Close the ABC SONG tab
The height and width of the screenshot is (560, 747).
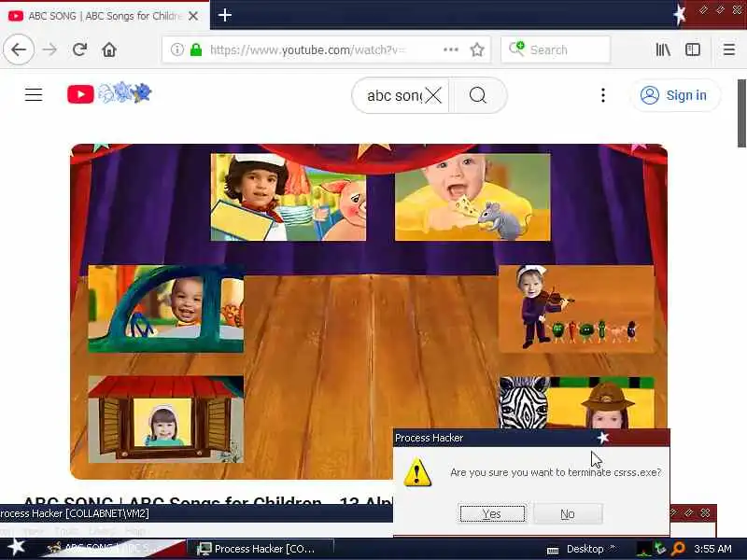coord(193,16)
